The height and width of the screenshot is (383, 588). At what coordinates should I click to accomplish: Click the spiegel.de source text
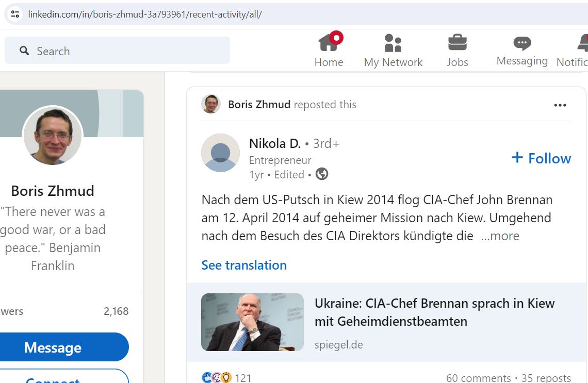[x=339, y=345]
